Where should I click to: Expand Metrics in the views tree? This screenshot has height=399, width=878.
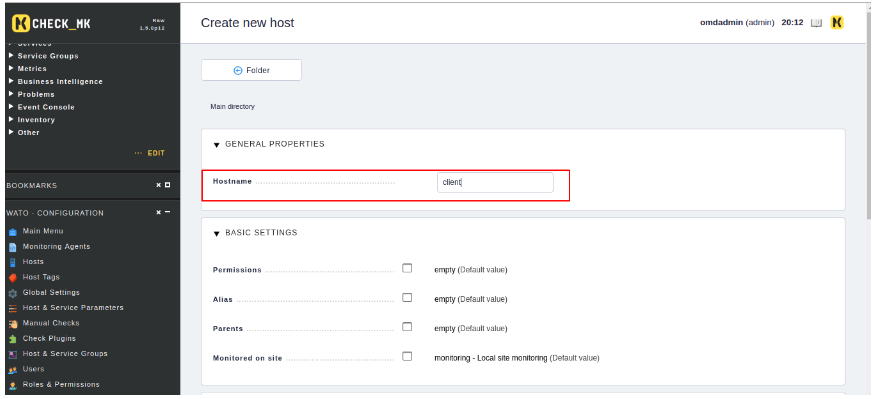click(11, 68)
